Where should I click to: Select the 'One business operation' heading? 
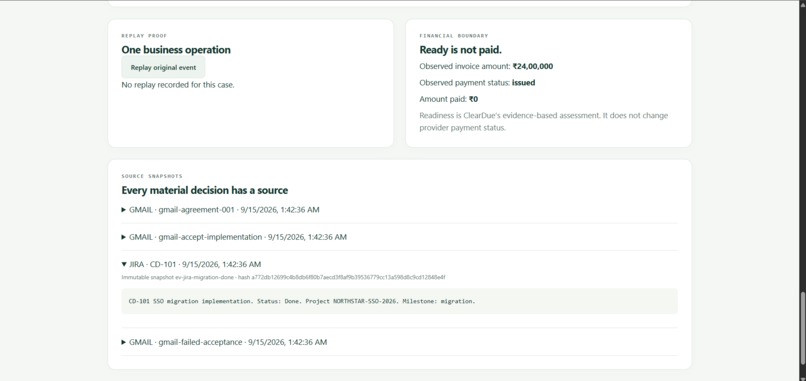point(176,50)
